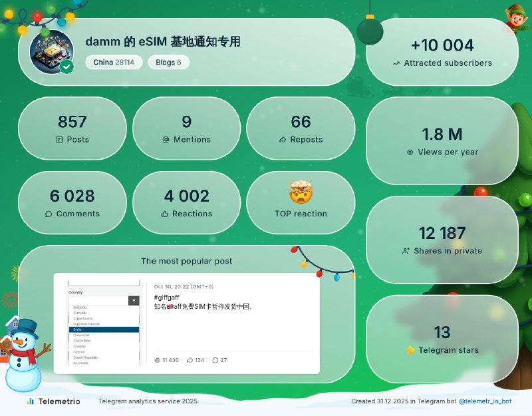Click the Reactions thumbs-up icon
The height and width of the screenshot is (416, 532).
pyautogui.click(x=164, y=214)
